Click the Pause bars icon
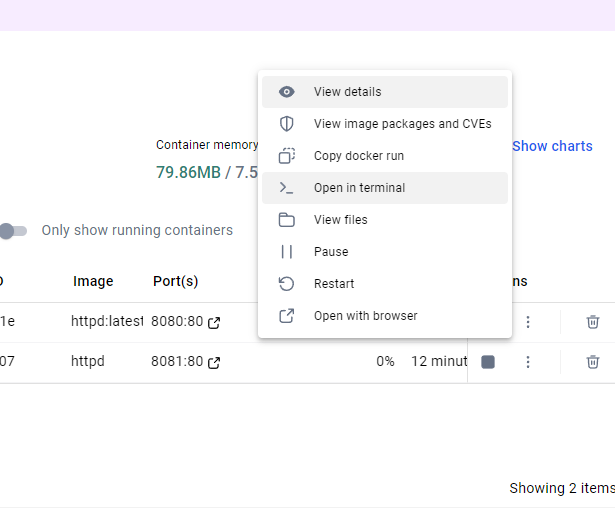This screenshot has width=615, height=513. 287,252
